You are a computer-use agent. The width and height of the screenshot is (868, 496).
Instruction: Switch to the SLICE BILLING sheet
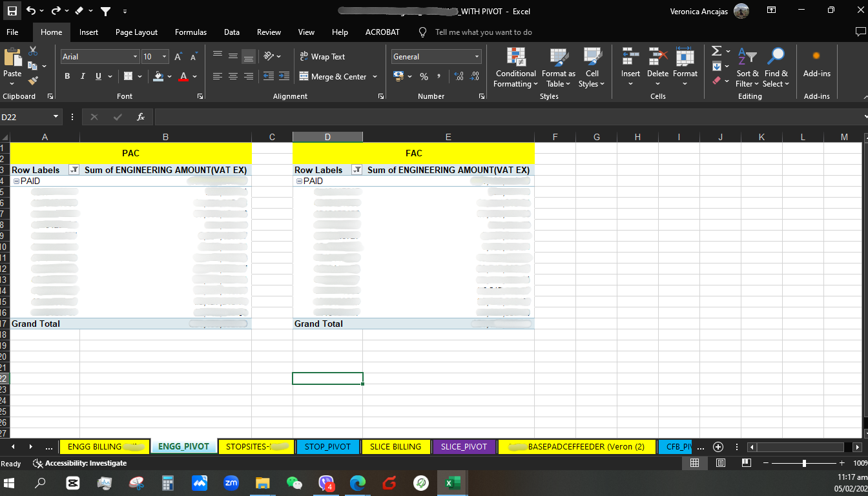(395, 446)
